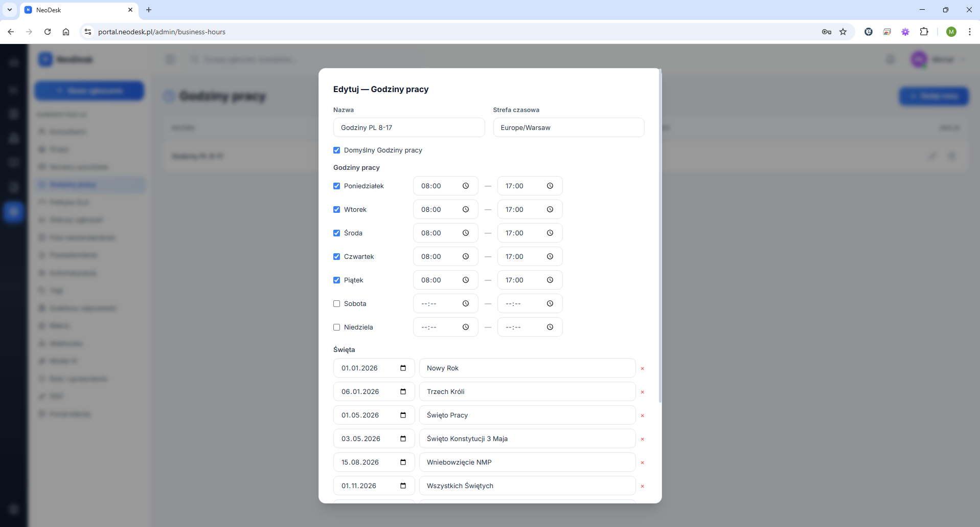Open clock picker for Czwartek start time
This screenshot has width=980, height=527.
[x=466, y=256]
